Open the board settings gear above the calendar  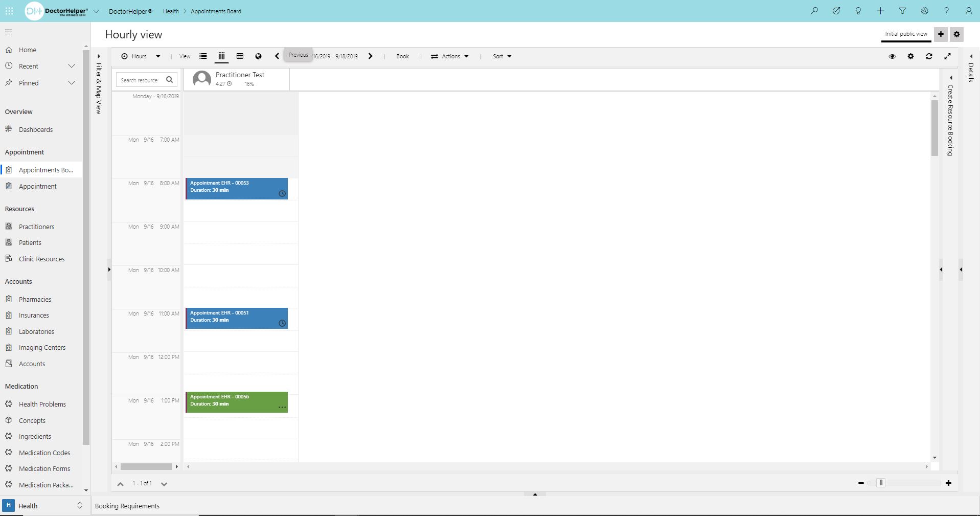(x=910, y=56)
